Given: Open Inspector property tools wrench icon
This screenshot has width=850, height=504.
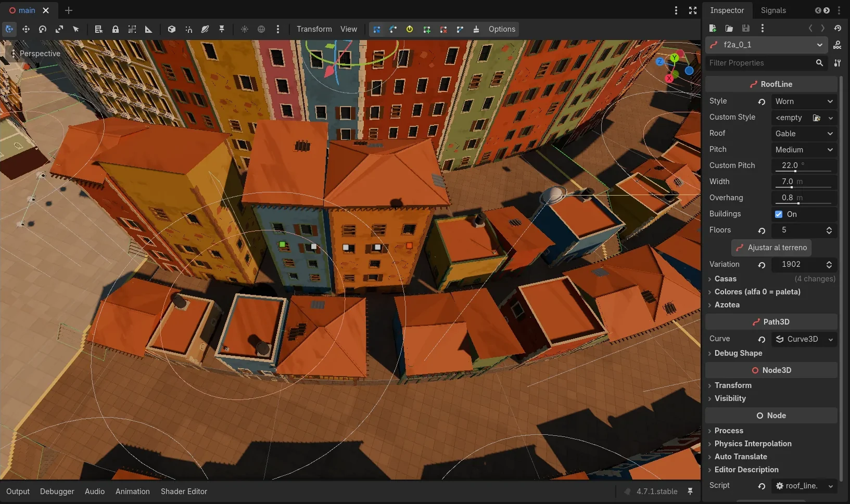Looking at the screenshot, I should point(837,63).
